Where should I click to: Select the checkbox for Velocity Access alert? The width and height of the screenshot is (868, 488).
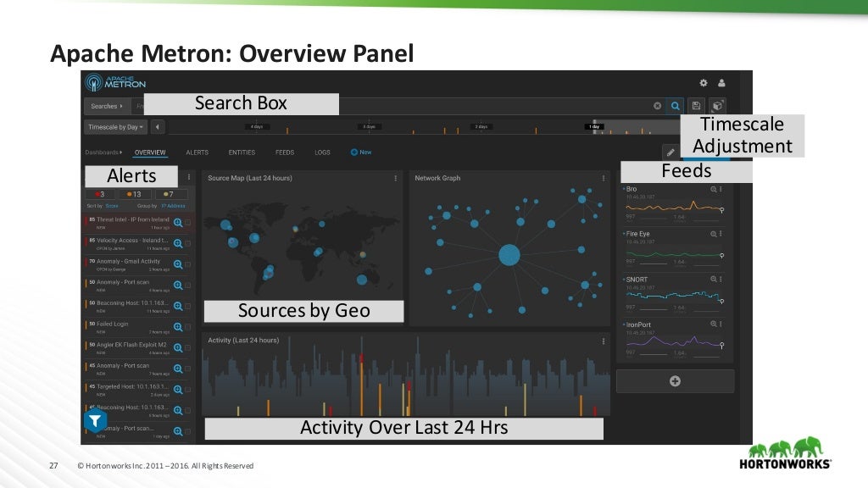pos(187,243)
